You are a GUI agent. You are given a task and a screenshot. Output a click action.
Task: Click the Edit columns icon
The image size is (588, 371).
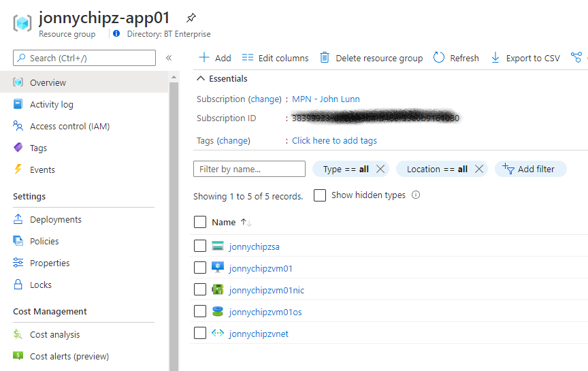click(x=248, y=58)
